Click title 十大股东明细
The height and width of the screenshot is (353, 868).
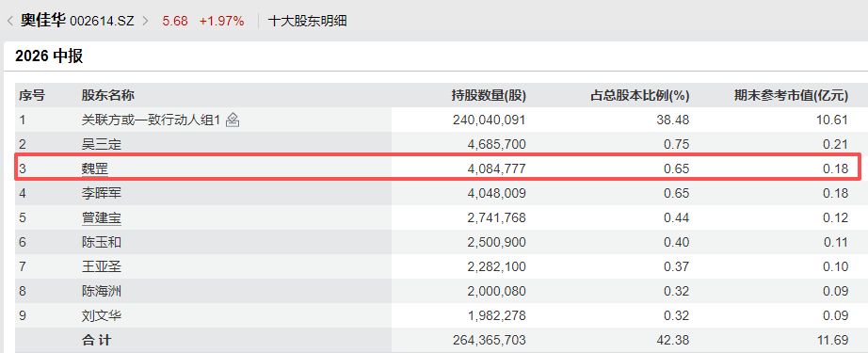pyautogui.click(x=307, y=22)
